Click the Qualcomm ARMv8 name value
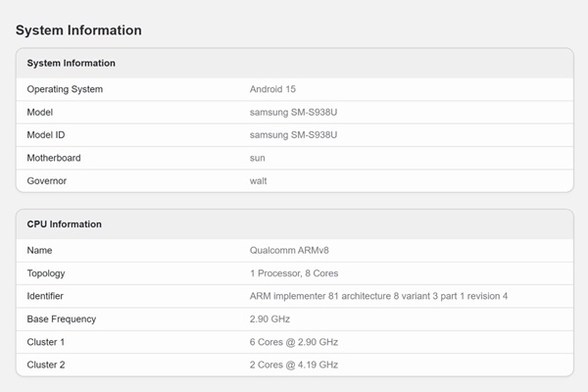Image resolution: width=588 pixels, height=392 pixels. (289, 250)
